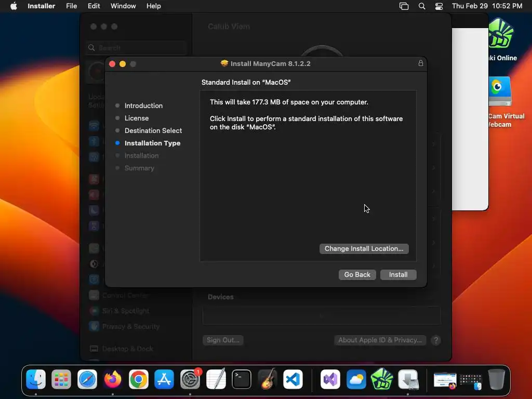The width and height of the screenshot is (532, 399).
Task: Open Control Center in menu bar
Action: point(439,6)
